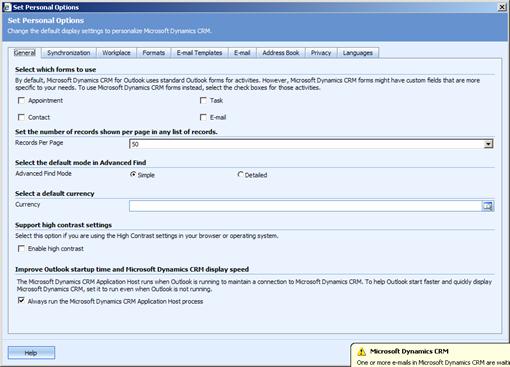This screenshot has height=367, width=510.
Task: Click the currency lookup icon
Action: pos(488,206)
